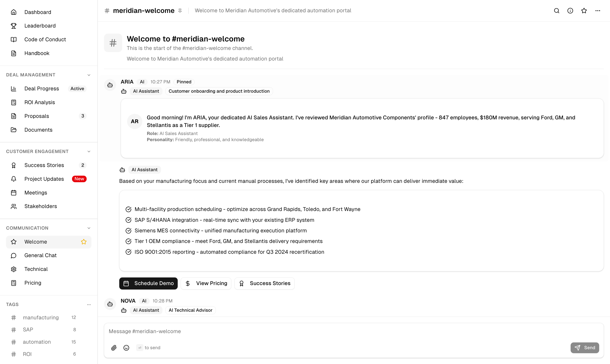Open the more options ellipsis in header
This screenshot has height=364, width=610.
[x=598, y=11]
